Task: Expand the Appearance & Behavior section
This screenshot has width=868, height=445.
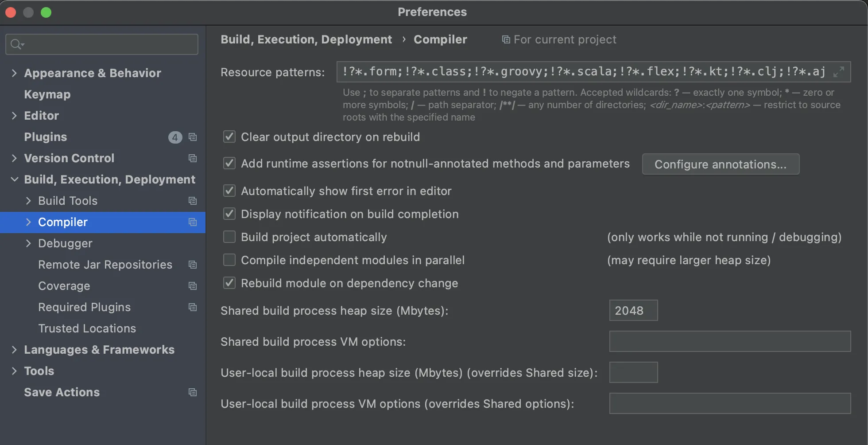Action: click(14, 73)
